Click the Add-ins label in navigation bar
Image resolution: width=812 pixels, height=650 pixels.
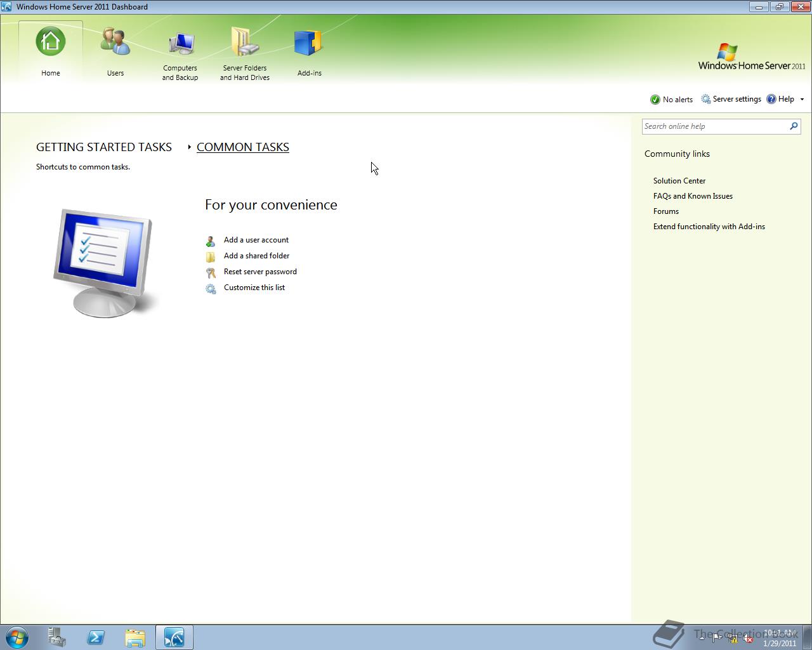click(310, 73)
